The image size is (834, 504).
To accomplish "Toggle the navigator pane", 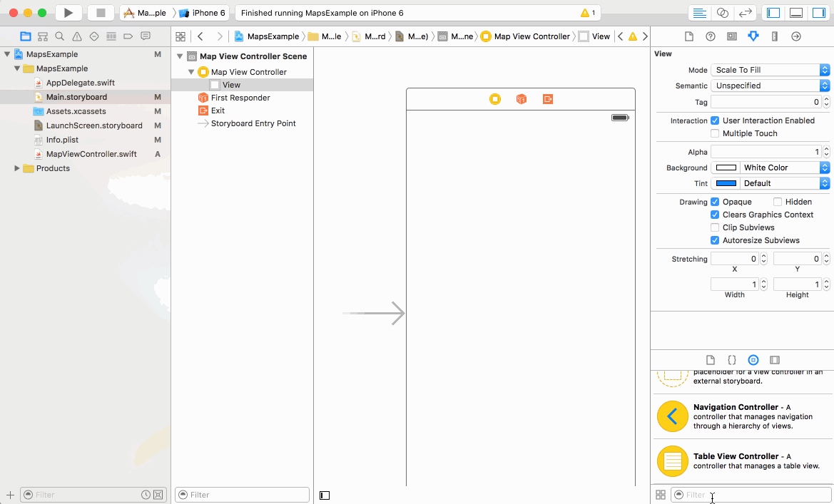I will [x=773, y=13].
